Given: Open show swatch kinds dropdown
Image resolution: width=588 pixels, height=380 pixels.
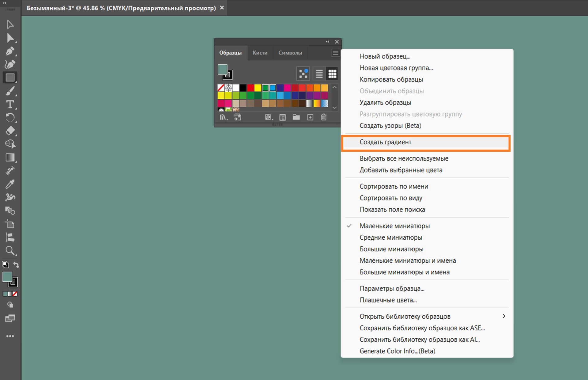Looking at the screenshot, I should coord(268,117).
